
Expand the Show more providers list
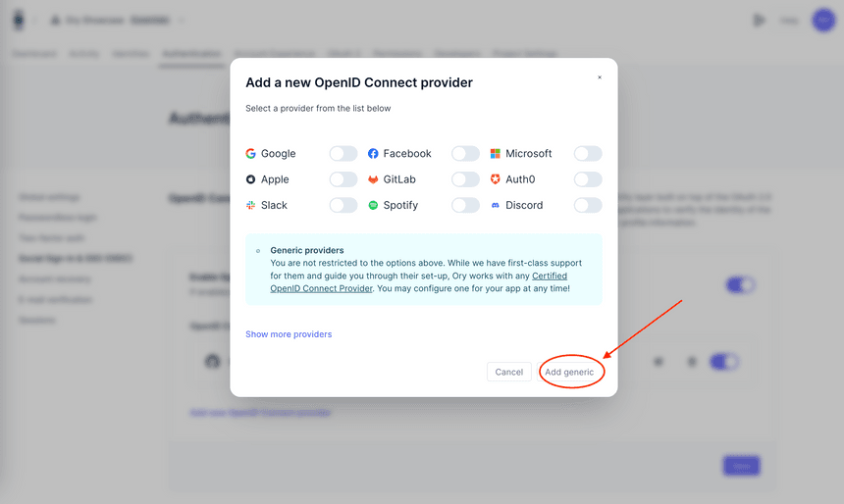pos(289,334)
